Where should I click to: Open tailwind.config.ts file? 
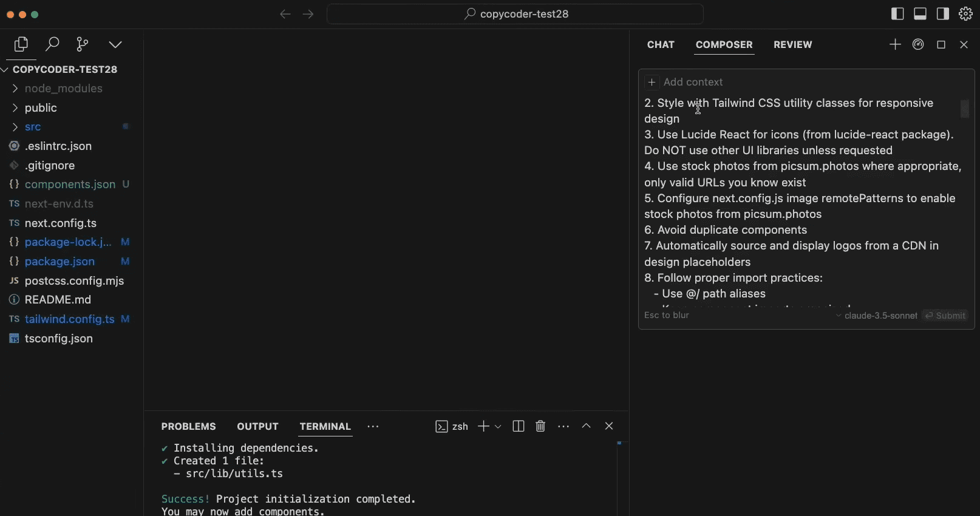[69, 319]
